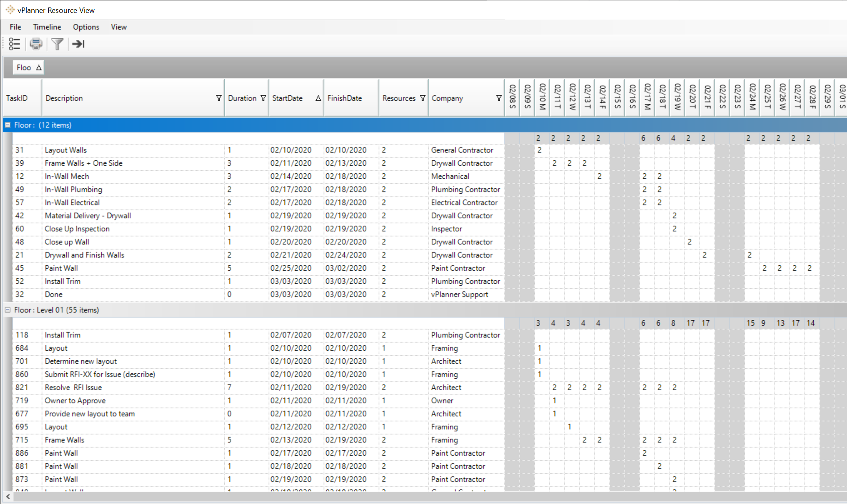This screenshot has width=847, height=504.
Task: Select the Filter funnel toolbar icon
Action: pyautogui.click(x=57, y=44)
